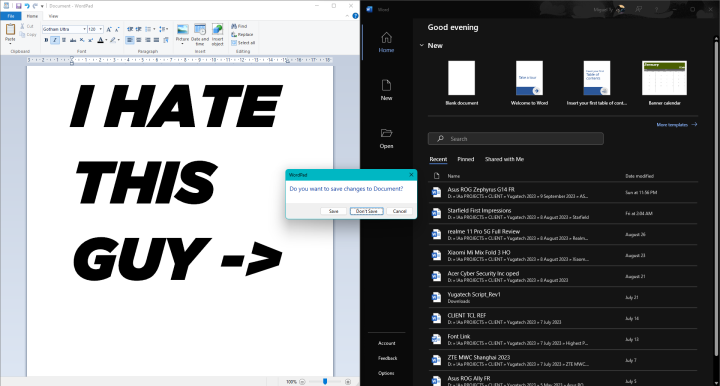Redo using WordPad quick access arrow
Screen dimensions: 720x386
point(35,6)
